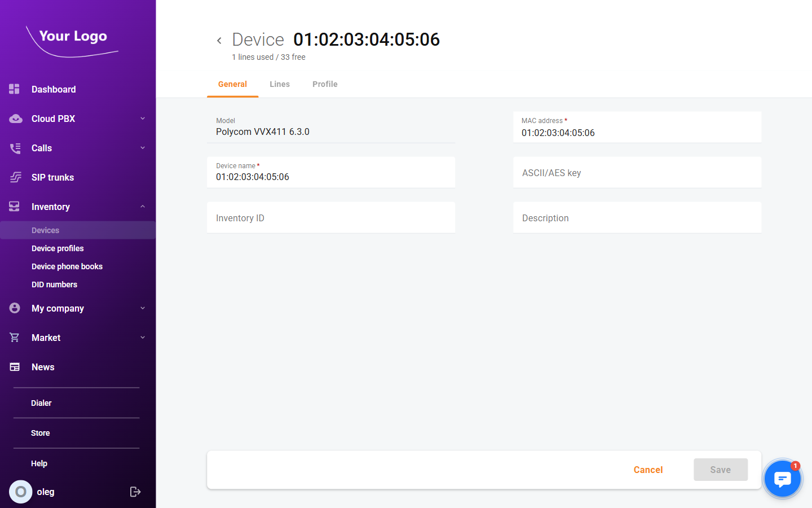Click the back arrow next to Device title
812x508 pixels.
219,40
